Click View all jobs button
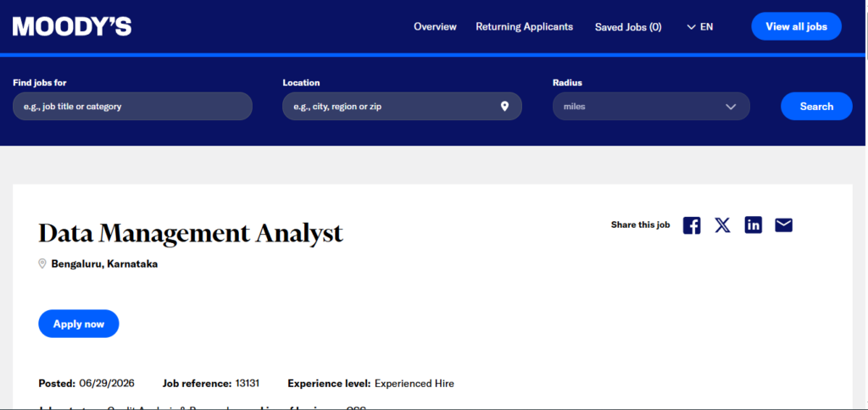This screenshot has height=410, width=868. coord(796,26)
